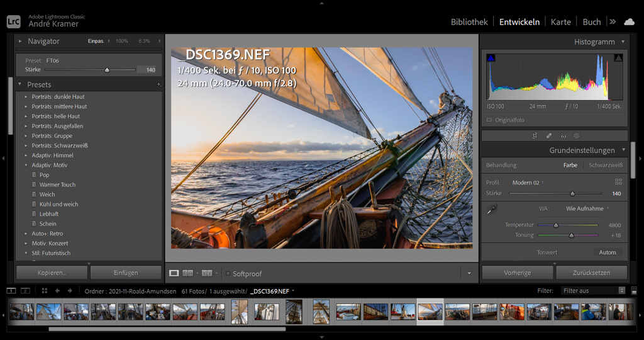644x340 pixels.
Task: Adjust the Temperatur slider handle
Action: [556, 225]
